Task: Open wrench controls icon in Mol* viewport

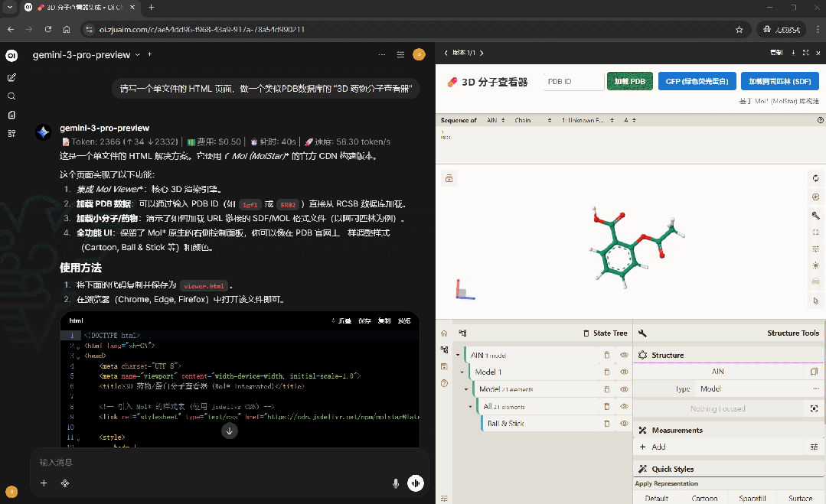Action: pos(815,215)
